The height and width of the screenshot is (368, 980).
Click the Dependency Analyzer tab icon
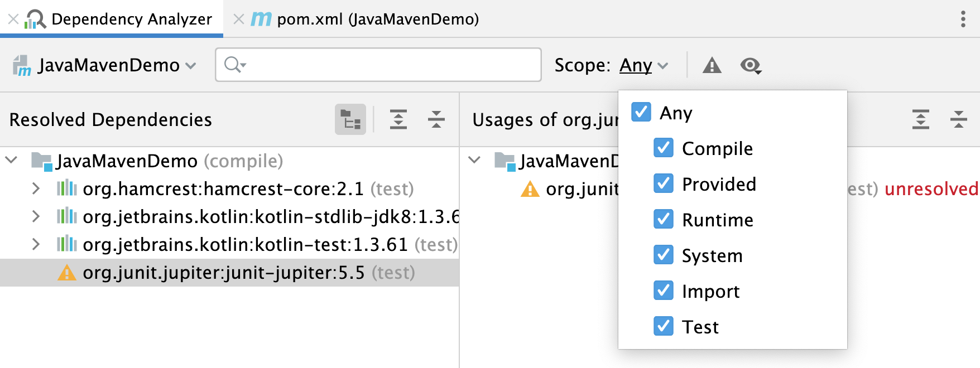(35, 20)
